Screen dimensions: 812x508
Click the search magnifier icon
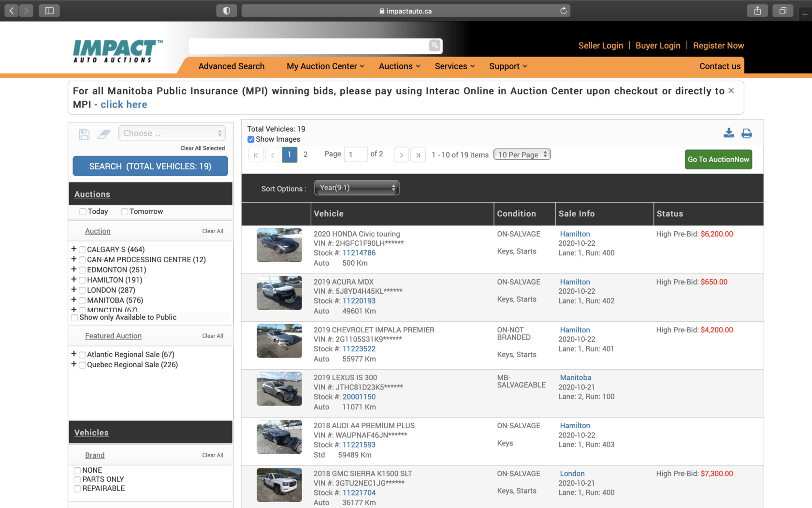coord(435,45)
